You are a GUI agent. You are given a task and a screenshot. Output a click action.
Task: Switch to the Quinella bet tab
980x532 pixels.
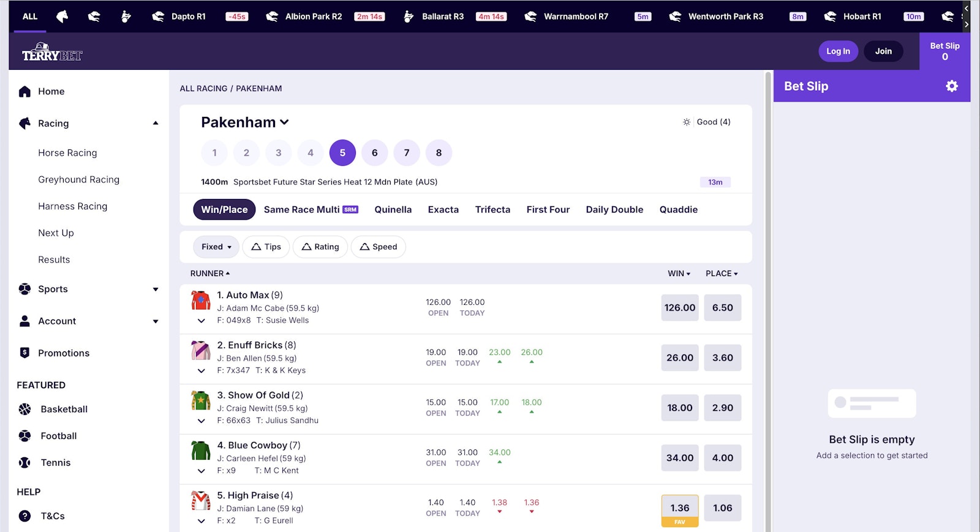tap(393, 209)
